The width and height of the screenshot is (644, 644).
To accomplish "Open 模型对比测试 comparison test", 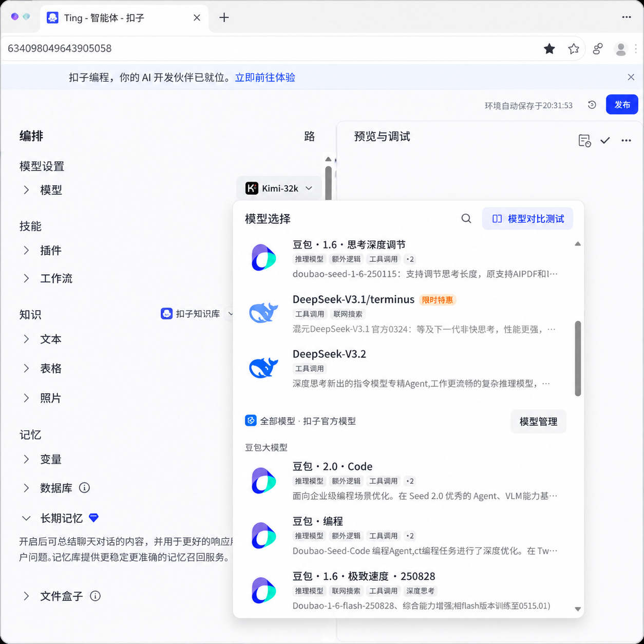I will tap(527, 219).
